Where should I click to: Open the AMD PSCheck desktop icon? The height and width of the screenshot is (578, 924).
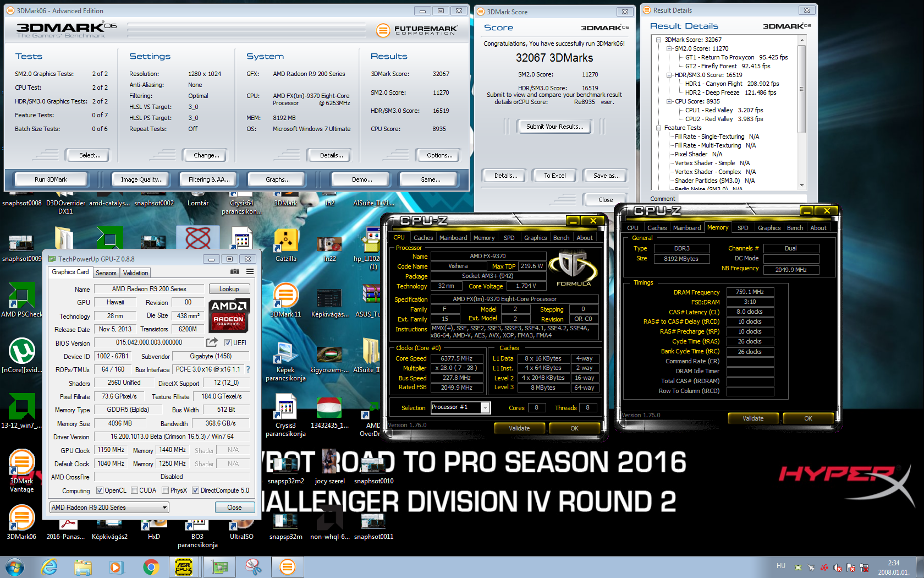(x=22, y=300)
